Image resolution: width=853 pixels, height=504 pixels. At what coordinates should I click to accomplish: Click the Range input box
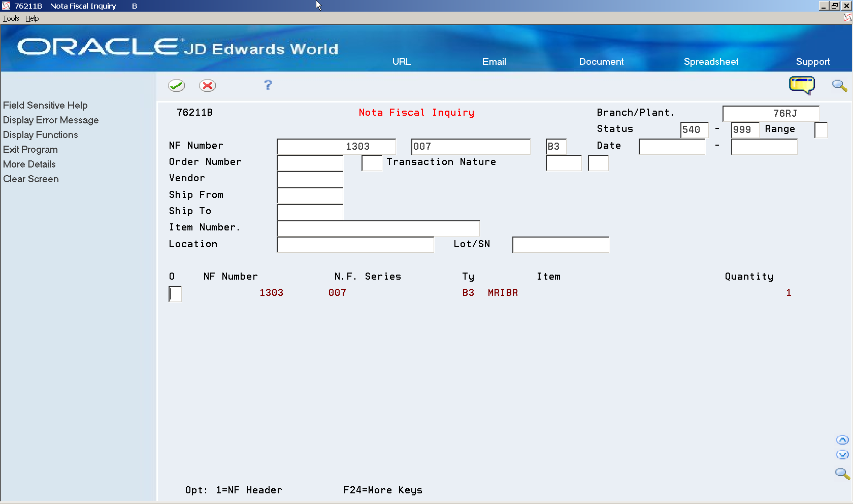click(x=821, y=130)
